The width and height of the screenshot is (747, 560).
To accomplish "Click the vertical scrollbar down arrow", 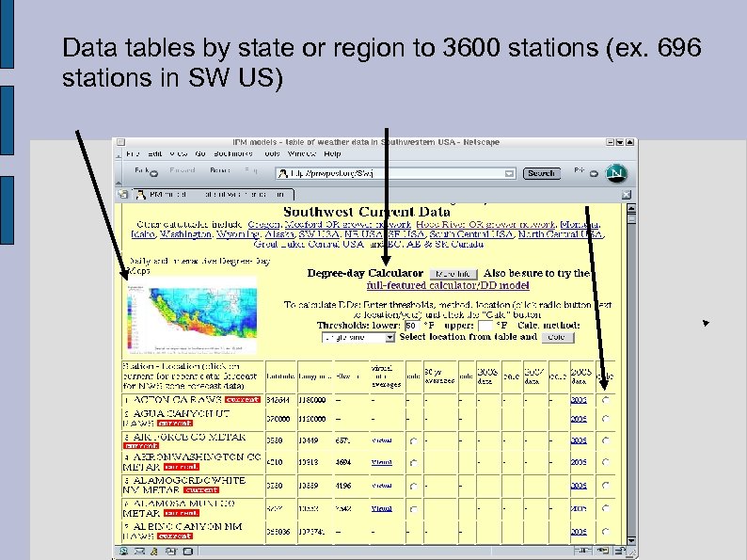I will click(631, 540).
